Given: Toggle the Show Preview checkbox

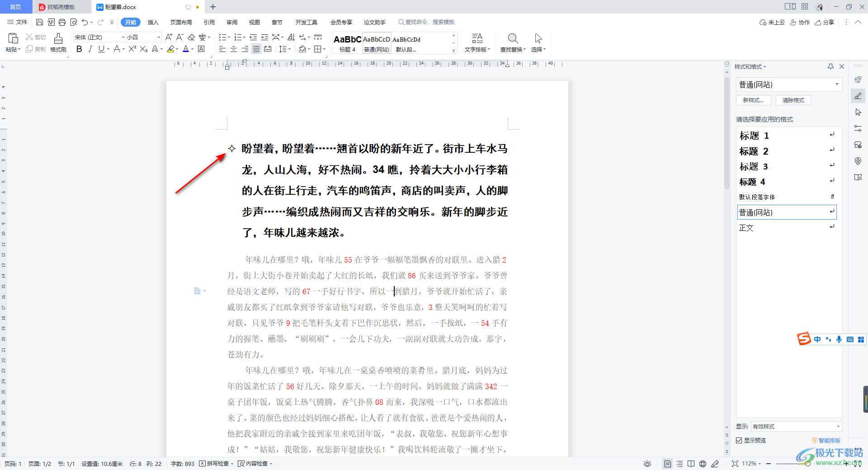Looking at the screenshot, I should pos(739,440).
